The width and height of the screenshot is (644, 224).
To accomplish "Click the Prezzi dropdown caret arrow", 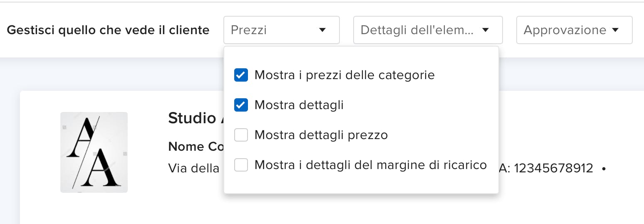I will [322, 30].
